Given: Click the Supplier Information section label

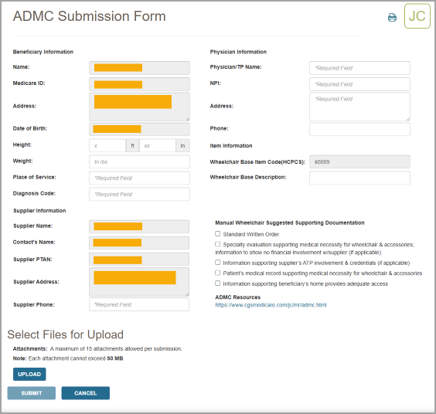Looking at the screenshot, I should coord(39,211).
